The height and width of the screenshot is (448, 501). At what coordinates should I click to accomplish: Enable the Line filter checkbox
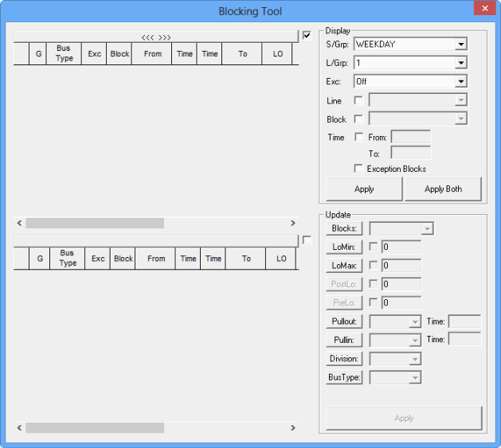[358, 100]
